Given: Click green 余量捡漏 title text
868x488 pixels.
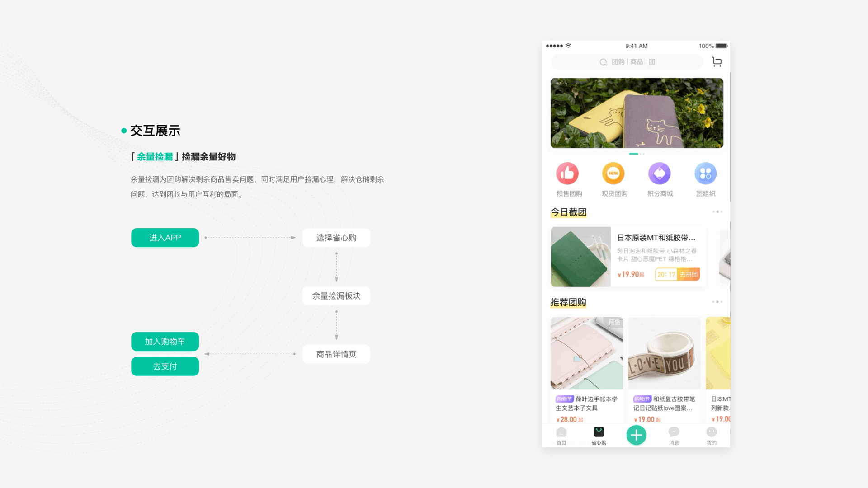Looking at the screenshot, I should click(155, 157).
